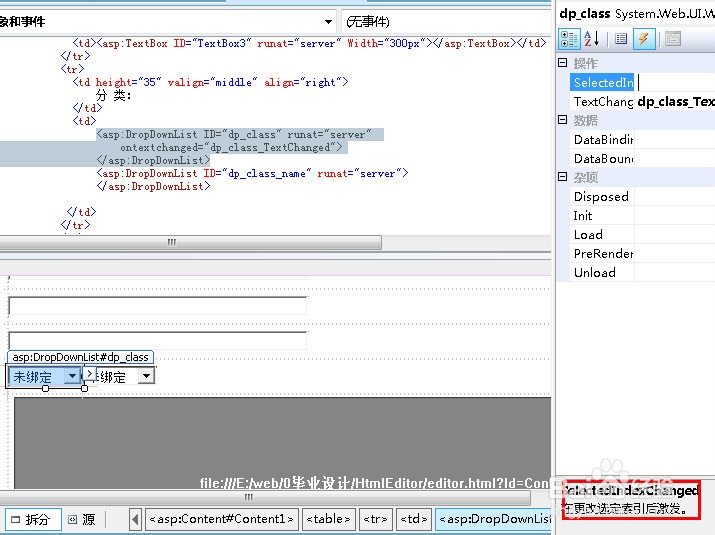The image size is (715, 535).
Task: Click the 分 类: text in code
Action: coord(113,95)
